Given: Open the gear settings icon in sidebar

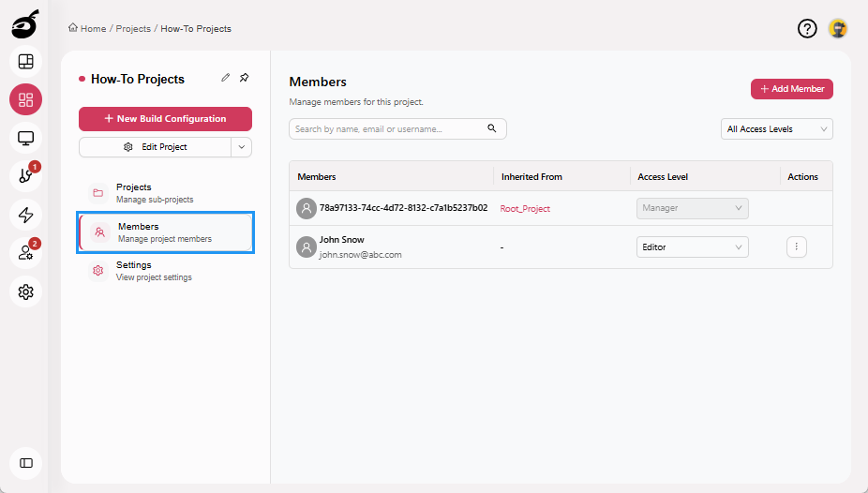Looking at the screenshot, I should click(x=25, y=291).
